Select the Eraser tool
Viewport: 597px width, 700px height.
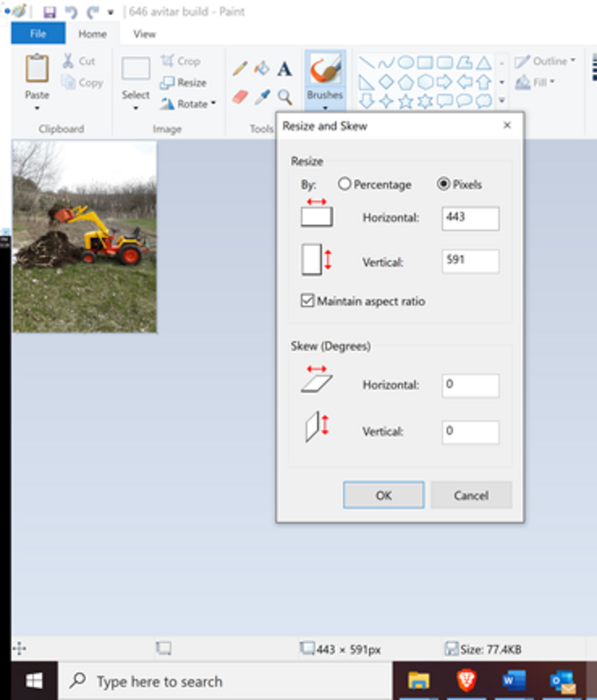point(240,97)
